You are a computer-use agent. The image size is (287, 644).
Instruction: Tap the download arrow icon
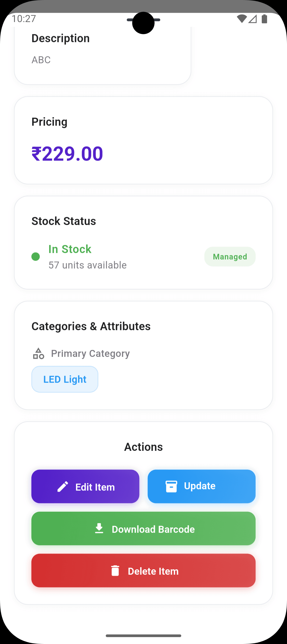pos(99,528)
